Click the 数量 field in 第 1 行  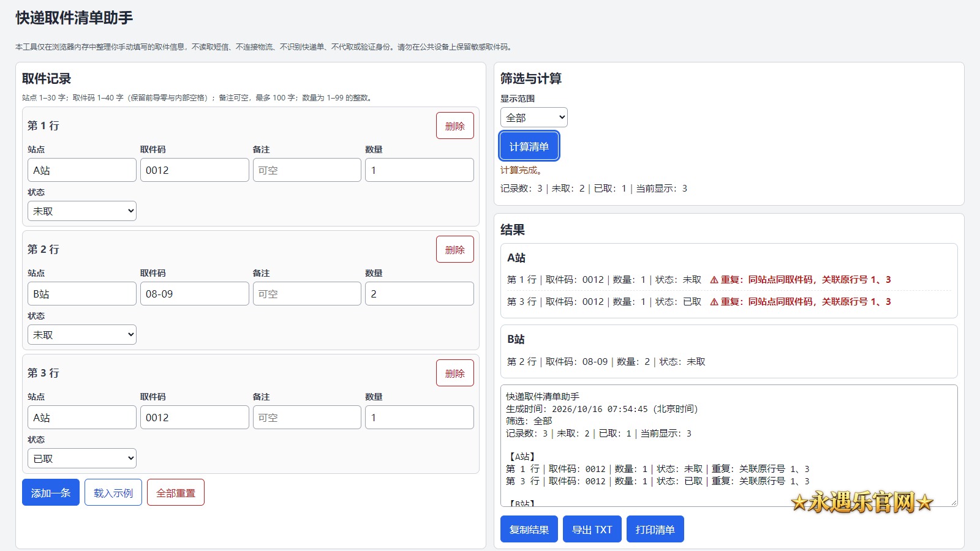420,170
